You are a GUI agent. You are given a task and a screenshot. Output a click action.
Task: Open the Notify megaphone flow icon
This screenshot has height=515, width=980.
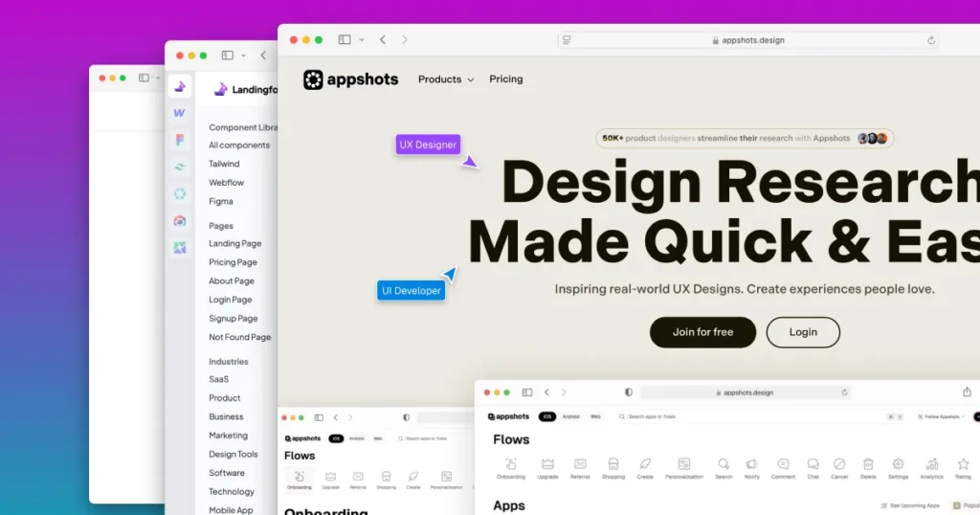[752, 464]
